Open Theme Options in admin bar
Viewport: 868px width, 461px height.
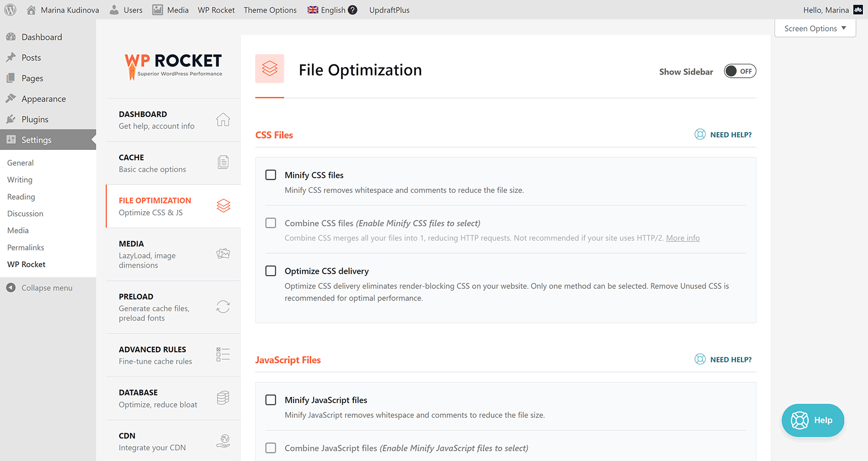tap(270, 10)
